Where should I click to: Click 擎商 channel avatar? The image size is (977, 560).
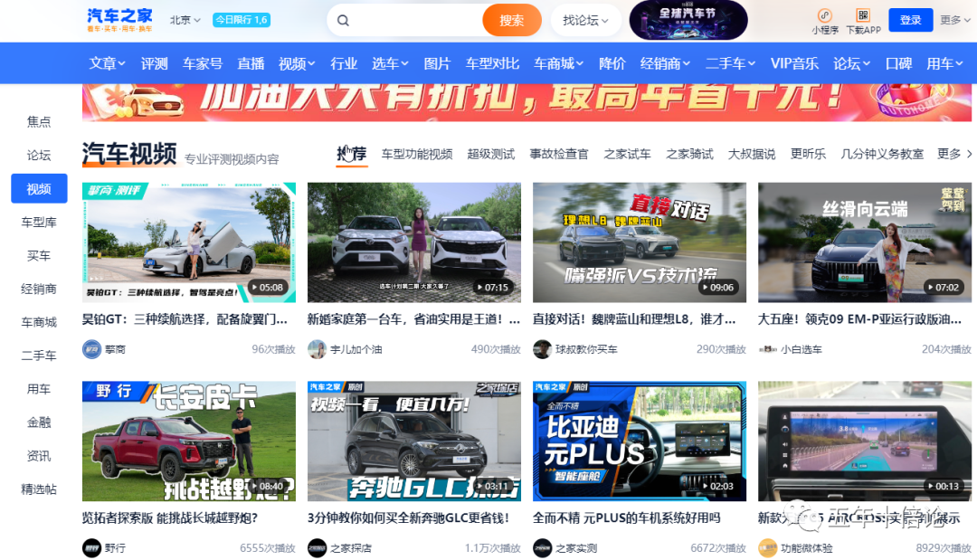(91, 349)
